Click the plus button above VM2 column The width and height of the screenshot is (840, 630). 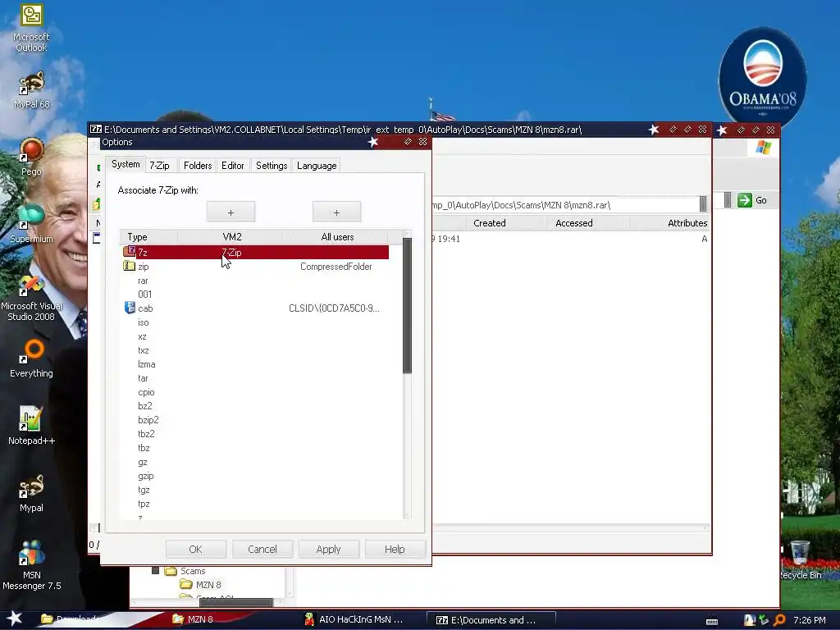[x=231, y=212]
